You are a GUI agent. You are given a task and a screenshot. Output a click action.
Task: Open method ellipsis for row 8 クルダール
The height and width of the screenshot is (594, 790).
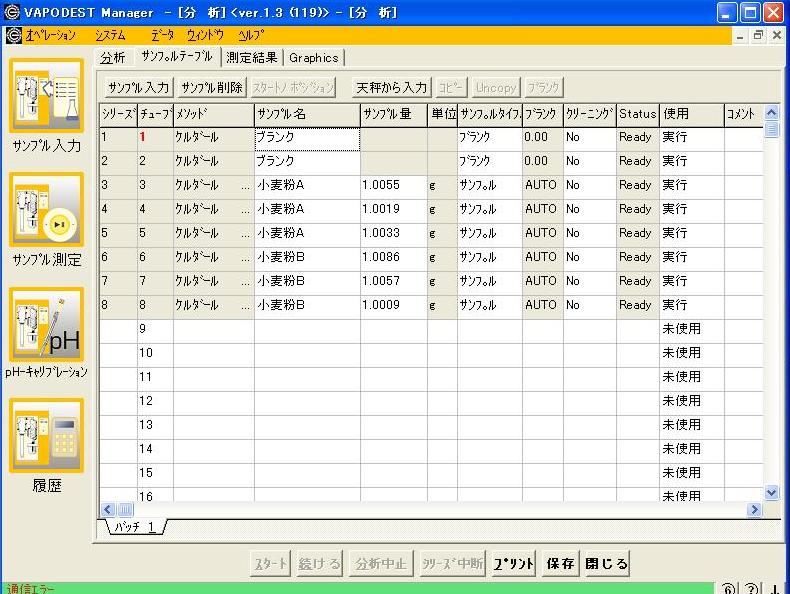(245, 306)
